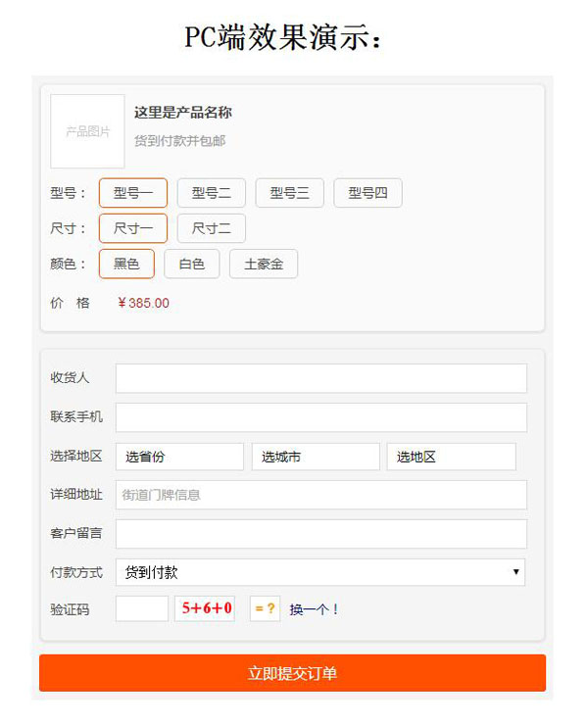Pick the 土豪金 color option
588x726 pixels.
[x=264, y=264]
